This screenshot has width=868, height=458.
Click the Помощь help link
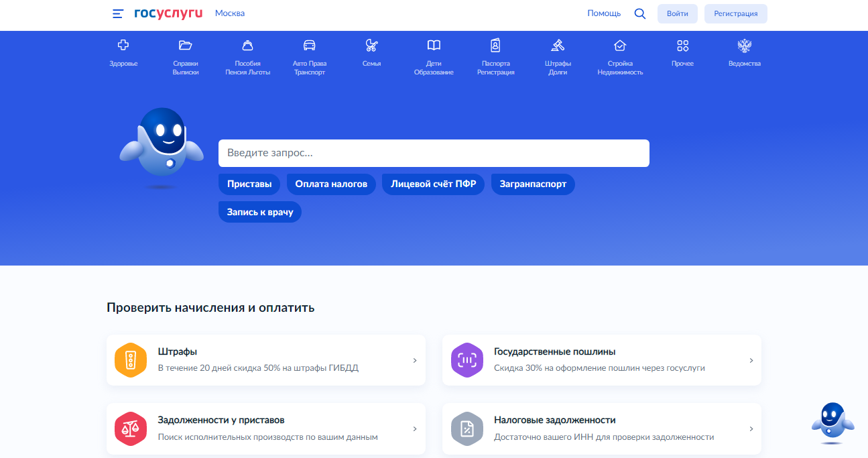604,13
